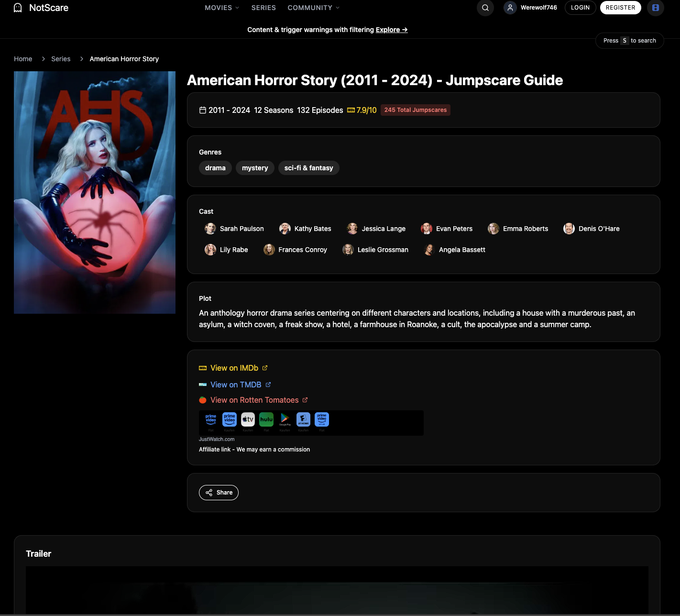Open the SERIES menu item
680x616 pixels.
coord(263,8)
